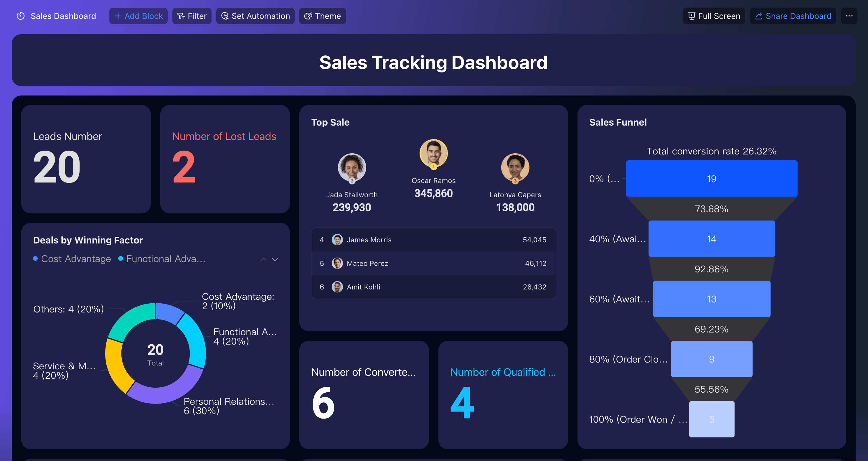Open Set Automation

(x=255, y=16)
